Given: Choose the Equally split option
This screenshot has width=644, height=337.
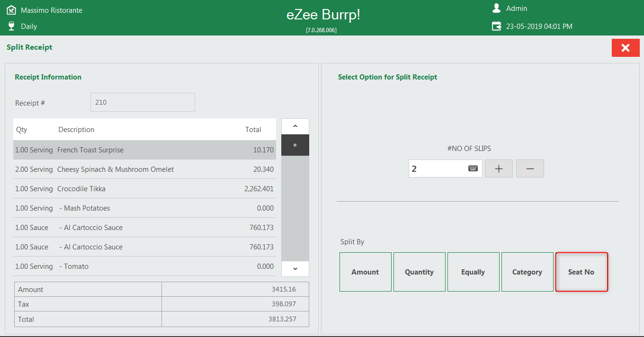Looking at the screenshot, I should (x=473, y=272).
